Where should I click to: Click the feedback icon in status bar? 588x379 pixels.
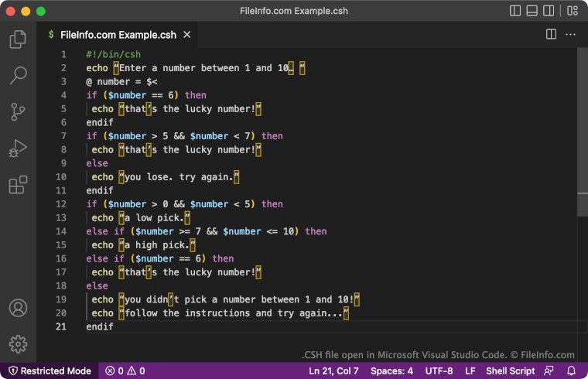[549, 370]
